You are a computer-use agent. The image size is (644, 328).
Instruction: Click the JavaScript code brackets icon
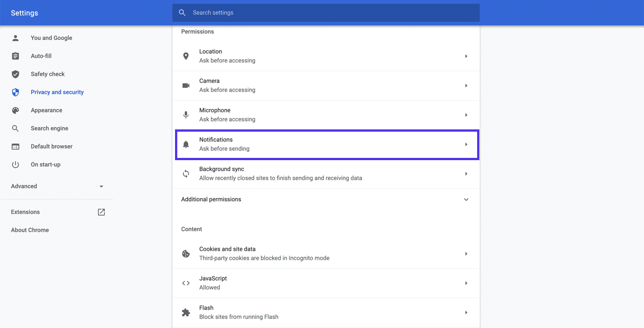(x=186, y=283)
